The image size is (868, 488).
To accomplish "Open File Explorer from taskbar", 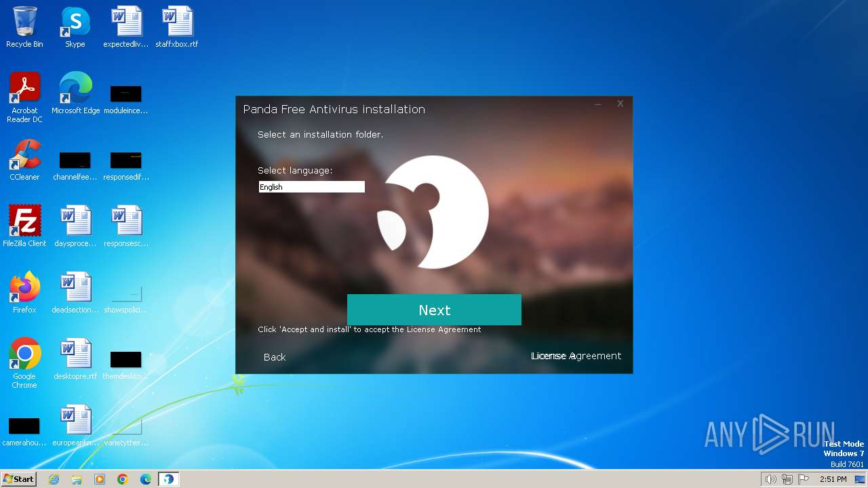I will (77, 479).
